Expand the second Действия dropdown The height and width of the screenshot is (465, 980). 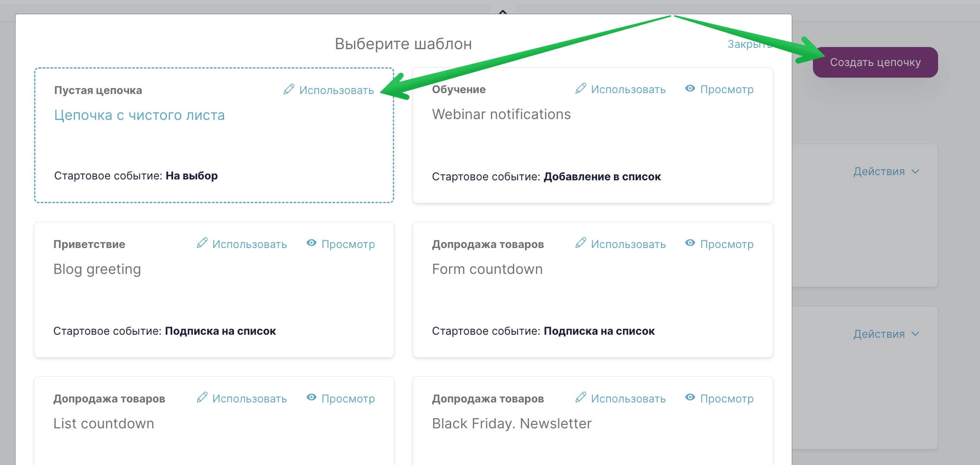(886, 334)
